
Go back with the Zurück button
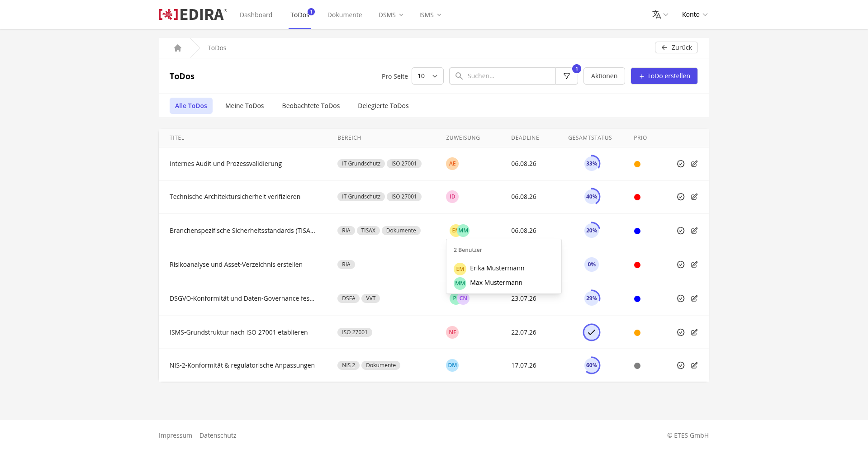point(676,47)
